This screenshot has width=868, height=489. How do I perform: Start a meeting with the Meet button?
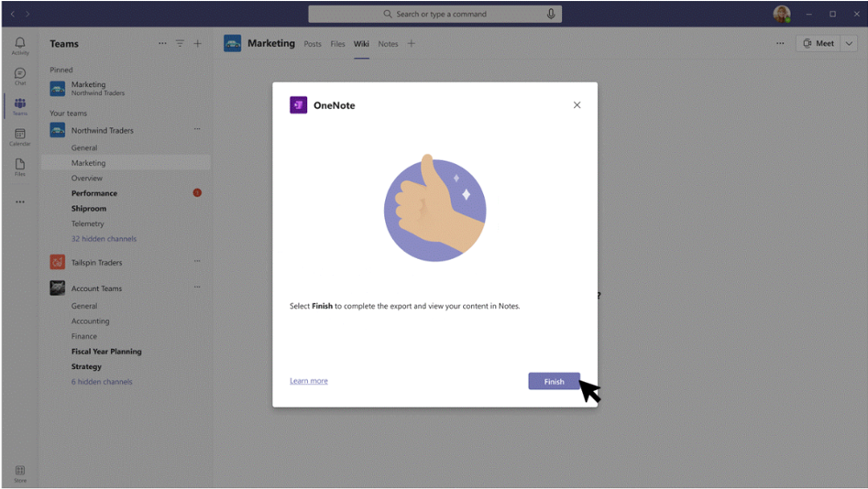click(x=819, y=43)
